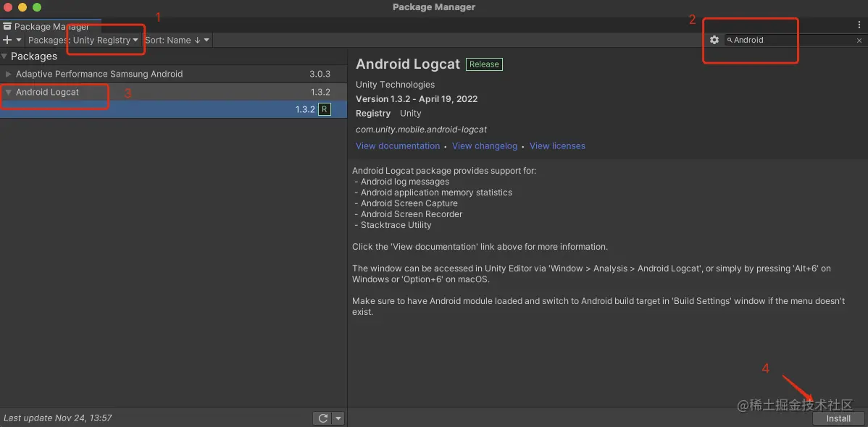Open the three-dot window options menu
Screen dimensions: 868x427
859,25
